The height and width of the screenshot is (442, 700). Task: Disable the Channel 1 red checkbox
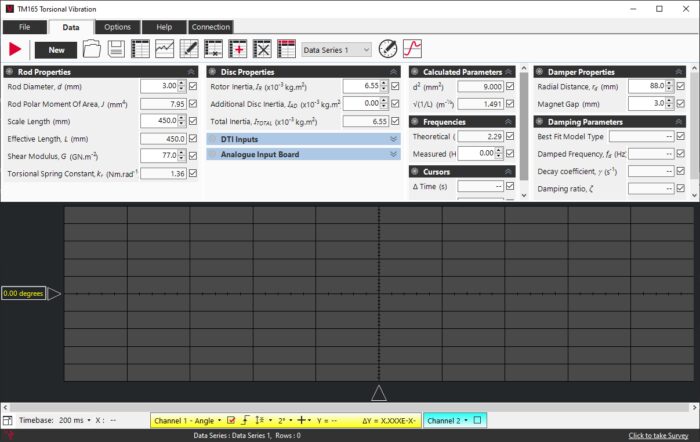pos(231,420)
